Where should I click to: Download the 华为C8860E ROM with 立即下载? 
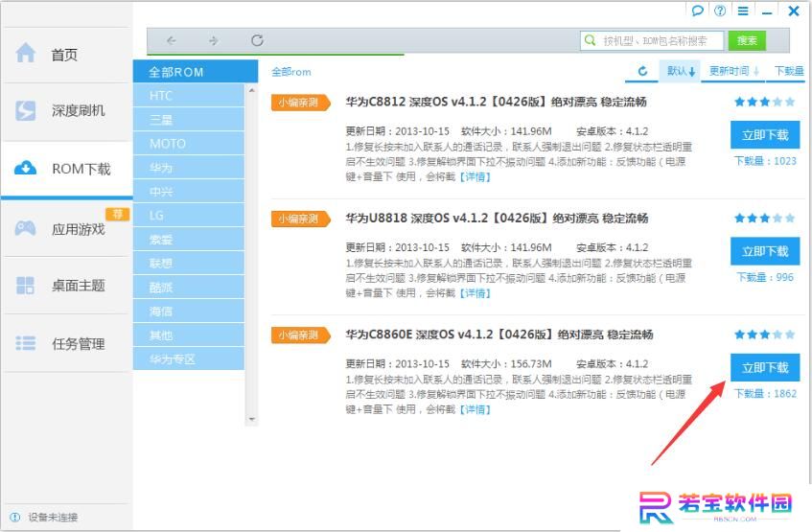point(765,367)
